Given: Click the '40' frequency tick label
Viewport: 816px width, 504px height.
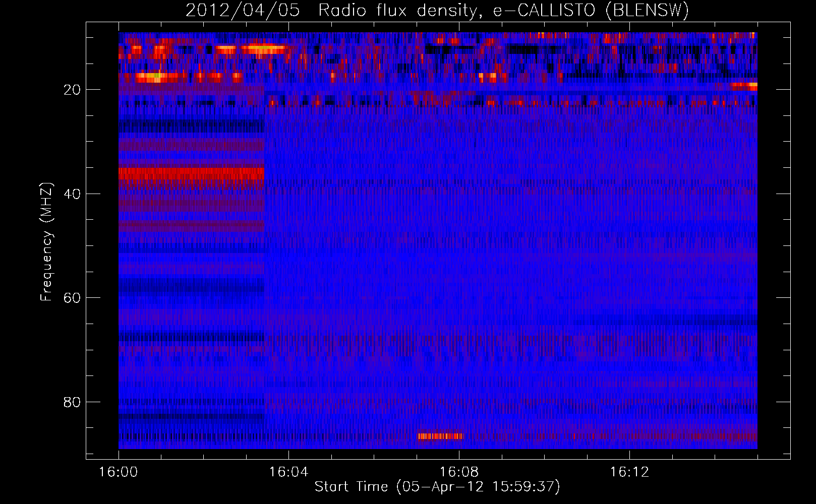Looking at the screenshot, I should click(x=73, y=194).
